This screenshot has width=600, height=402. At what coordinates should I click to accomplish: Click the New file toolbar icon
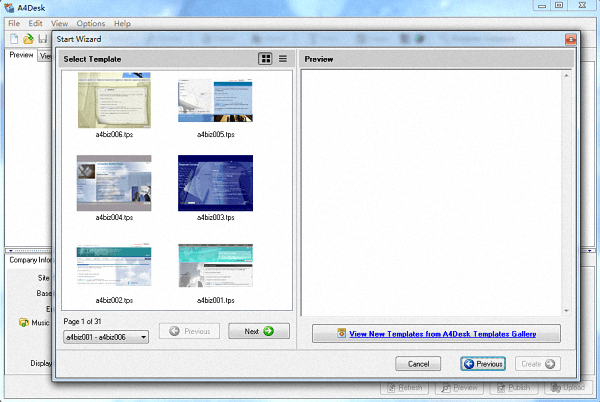[x=14, y=38]
